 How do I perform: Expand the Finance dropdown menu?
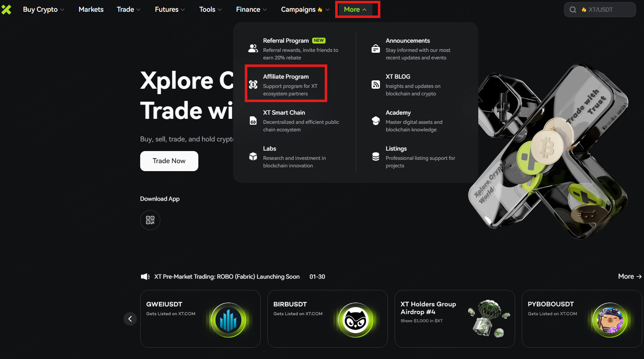[251, 9]
